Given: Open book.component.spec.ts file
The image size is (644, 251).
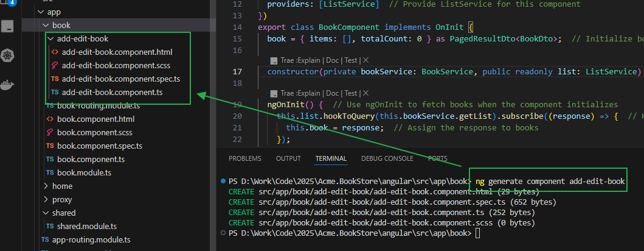Looking at the screenshot, I should coord(100,146).
